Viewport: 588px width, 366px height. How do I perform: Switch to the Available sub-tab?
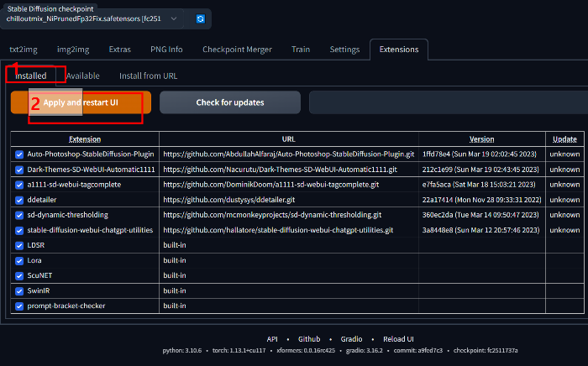83,76
